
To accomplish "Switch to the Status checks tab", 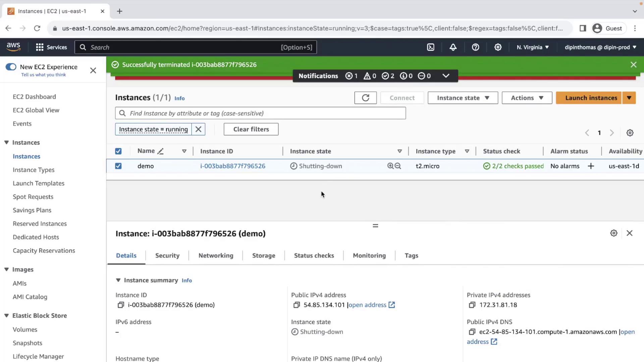I will pos(314,255).
